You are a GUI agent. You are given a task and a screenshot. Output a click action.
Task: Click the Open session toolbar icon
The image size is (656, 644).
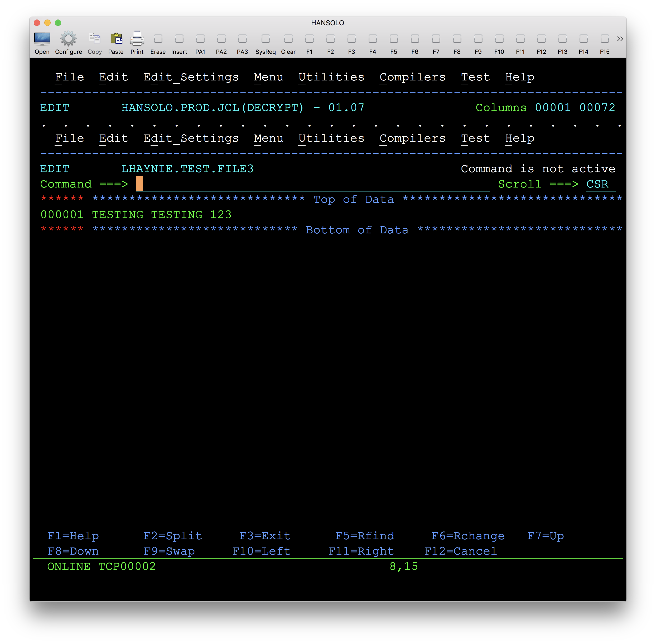click(x=42, y=39)
